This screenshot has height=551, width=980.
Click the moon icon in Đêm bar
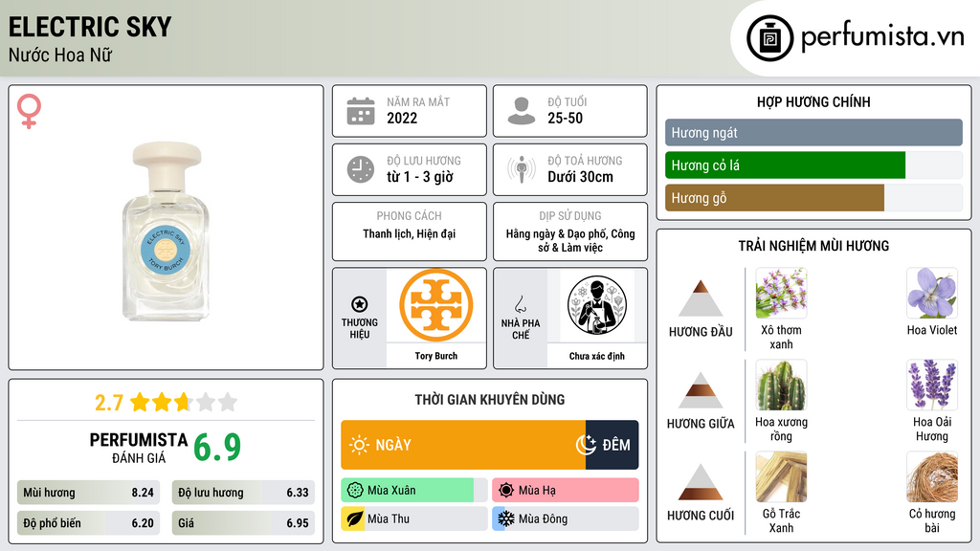pos(586,445)
